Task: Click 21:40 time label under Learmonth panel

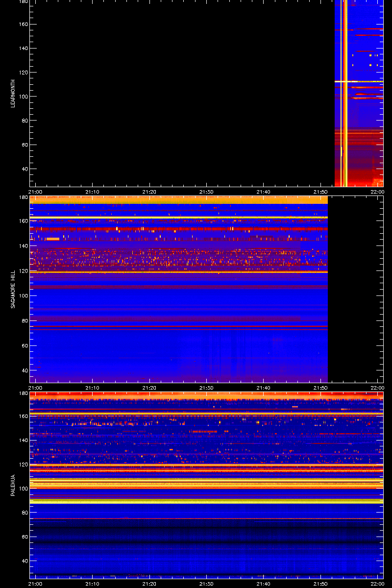Action: tap(264, 192)
